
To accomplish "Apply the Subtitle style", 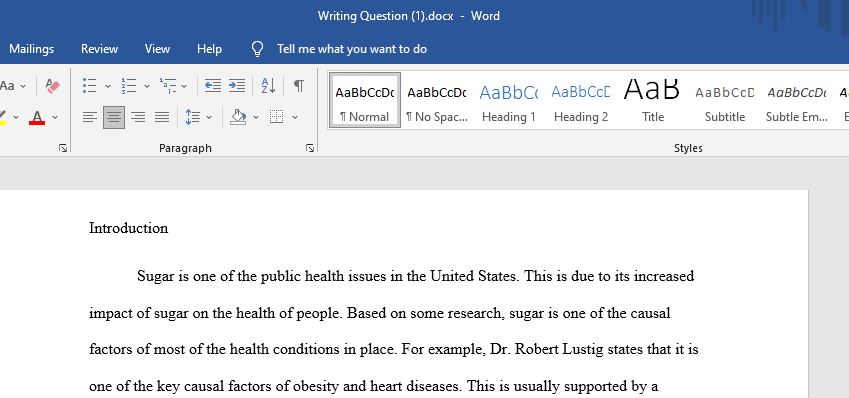I will tap(724, 100).
